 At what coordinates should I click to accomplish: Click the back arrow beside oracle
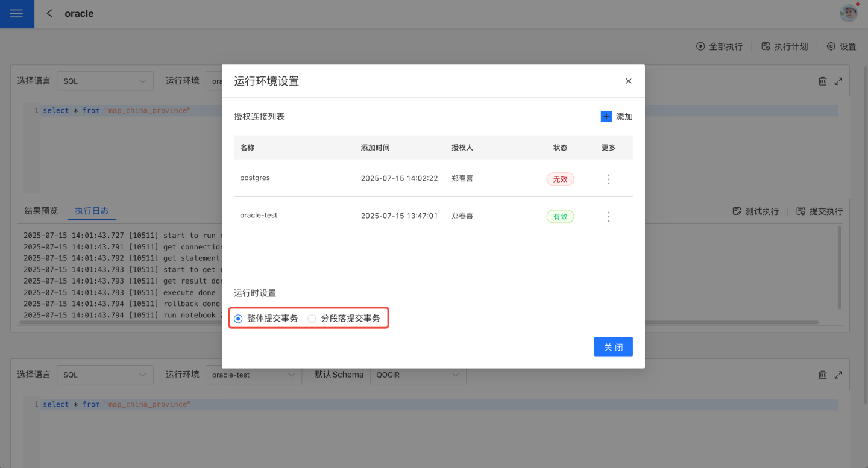point(49,13)
